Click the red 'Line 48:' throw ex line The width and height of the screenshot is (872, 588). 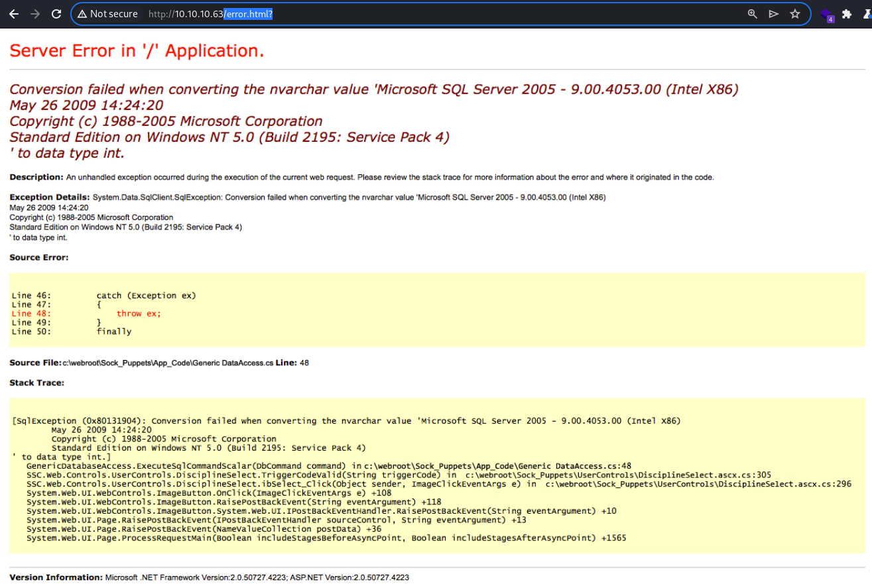pyautogui.click(x=86, y=314)
